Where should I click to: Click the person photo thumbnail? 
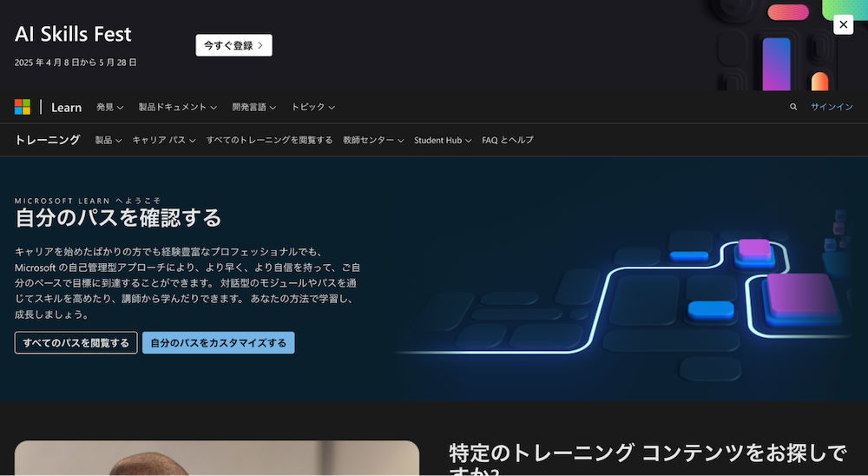217,459
